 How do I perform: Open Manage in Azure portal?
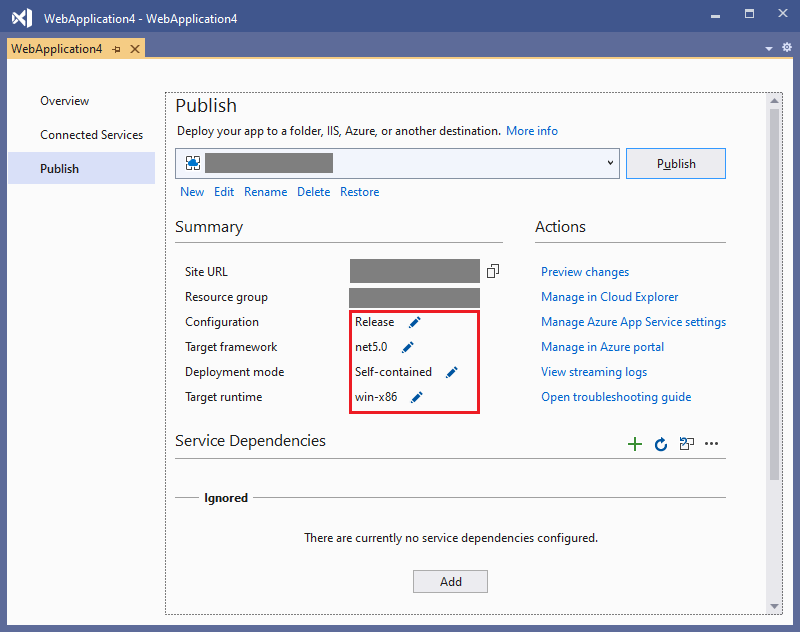click(x=602, y=347)
